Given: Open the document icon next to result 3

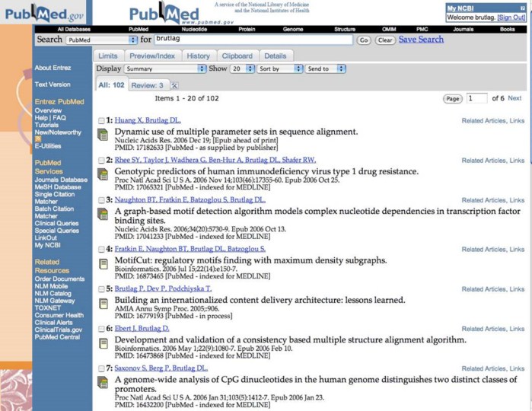Looking at the screenshot, I should click(x=104, y=215).
